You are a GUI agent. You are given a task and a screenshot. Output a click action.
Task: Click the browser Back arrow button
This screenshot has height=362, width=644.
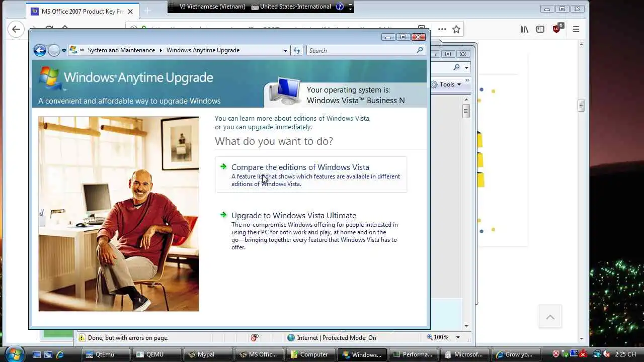pyautogui.click(x=16, y=29)
